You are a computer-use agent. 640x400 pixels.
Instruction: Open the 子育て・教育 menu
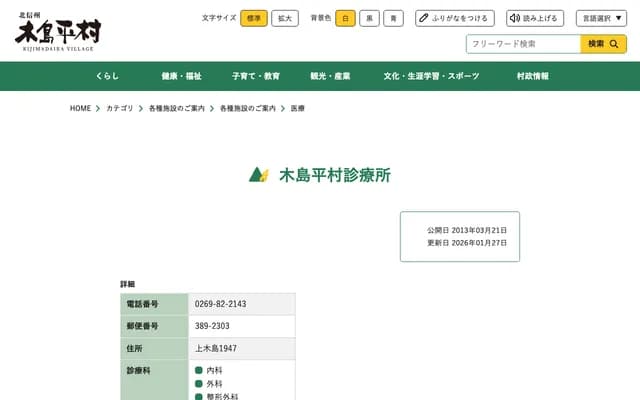(255, 76)
